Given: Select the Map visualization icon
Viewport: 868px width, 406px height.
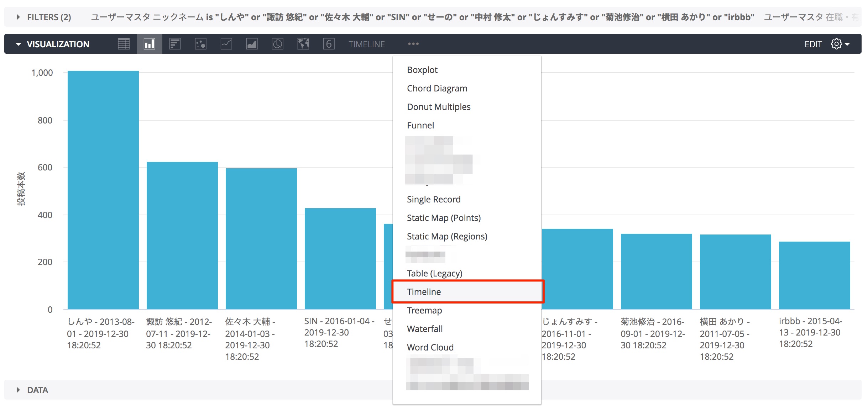Looking at the screenshot, I should [x=303, y=44].
